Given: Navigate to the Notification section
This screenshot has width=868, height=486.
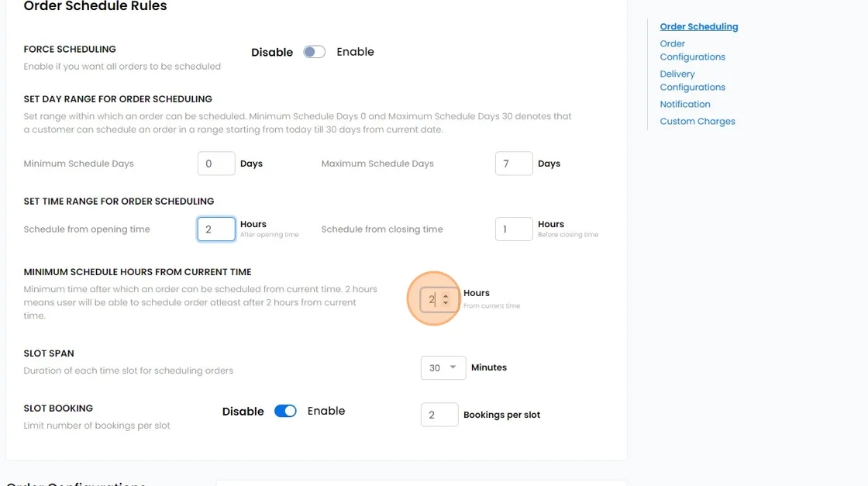Looking at the screenshot, I should pyautogui.click(x=685, y=104).
